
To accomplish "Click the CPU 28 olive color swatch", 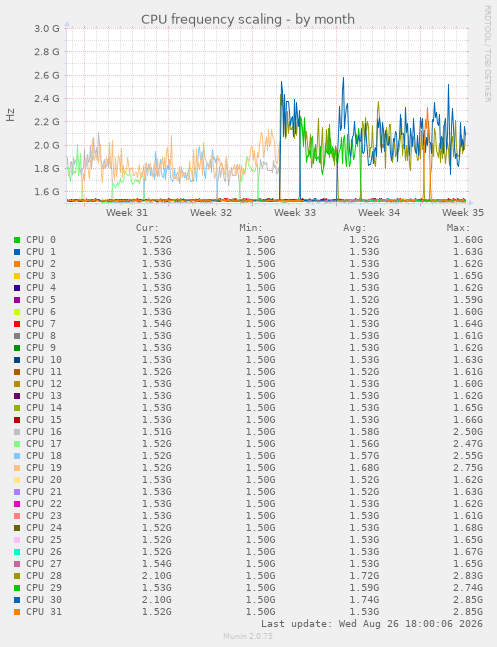I will click(17, 576).
